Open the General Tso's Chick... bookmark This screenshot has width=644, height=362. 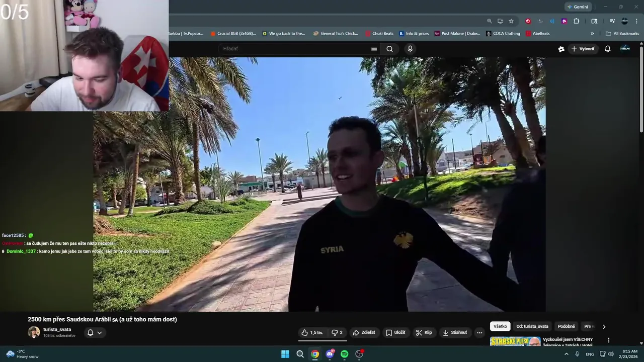pyautogui.click(x=336, y=34)
